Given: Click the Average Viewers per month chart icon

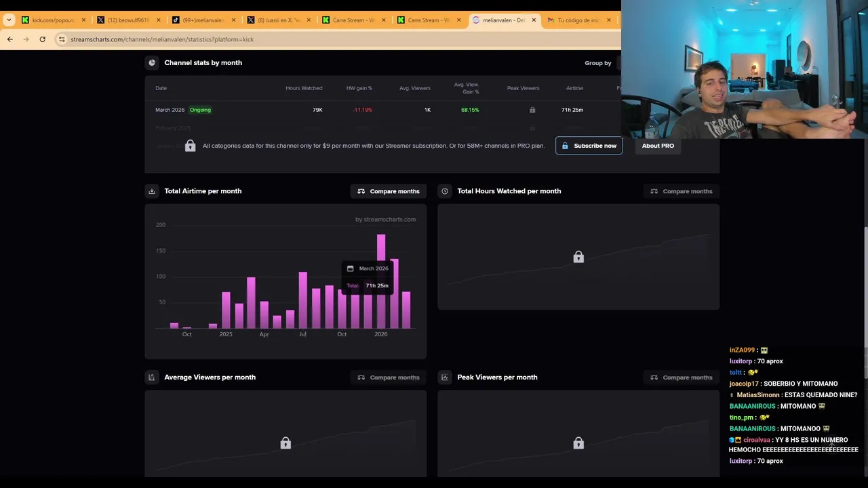Looking at the screenshot, I should coord(152,378).
